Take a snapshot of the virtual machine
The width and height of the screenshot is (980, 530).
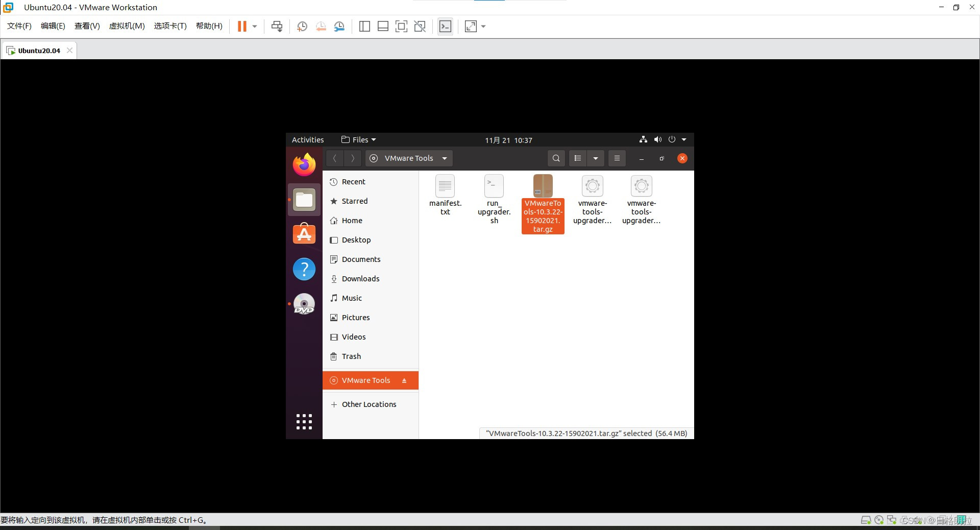(x=302, y=26)
